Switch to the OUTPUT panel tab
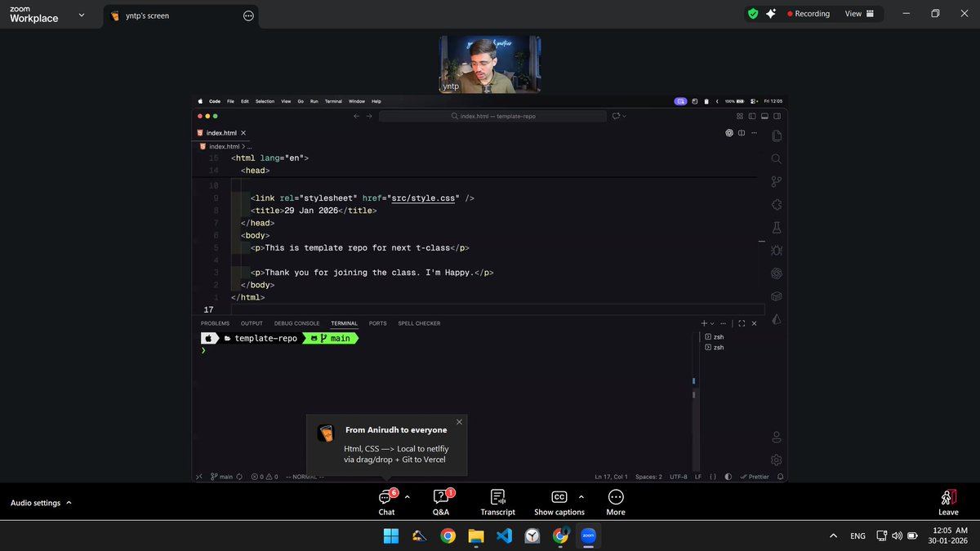 (x=252, y=323)
